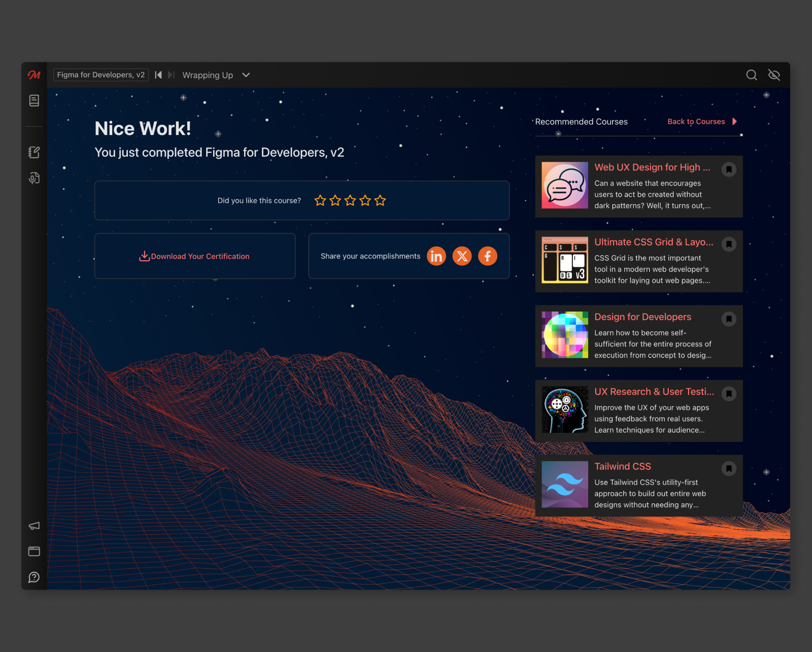The image size is (812, 652).
Task: Open the Web UX Design course thumbnail
Action: click(x=564, y=186)
